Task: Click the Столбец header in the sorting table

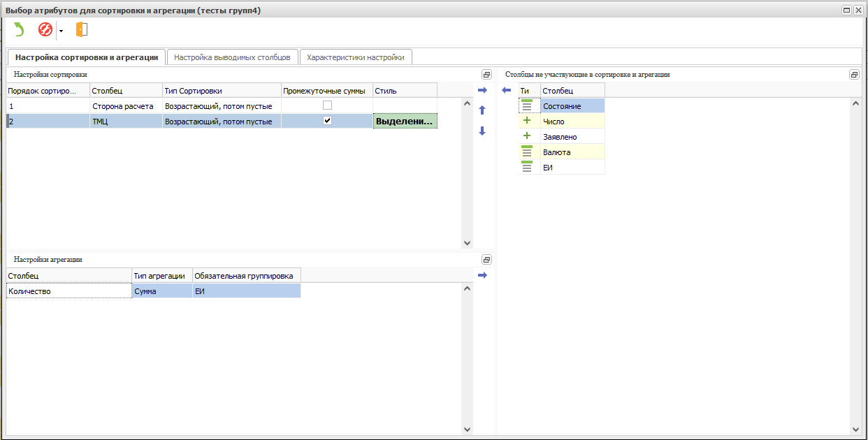Action: (x=125, y=91)
